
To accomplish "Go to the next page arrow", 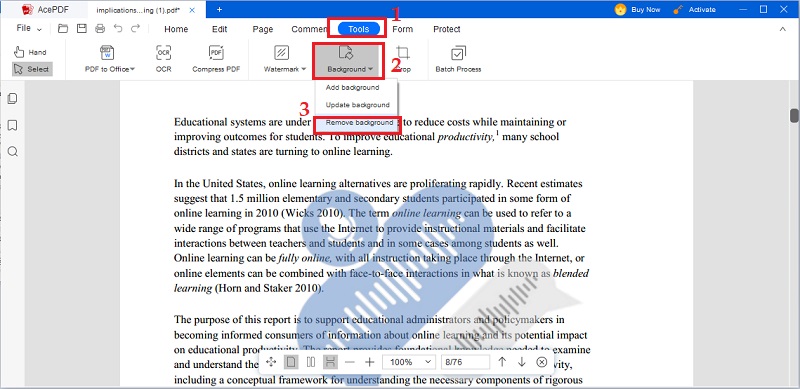I will click(521, 362).
